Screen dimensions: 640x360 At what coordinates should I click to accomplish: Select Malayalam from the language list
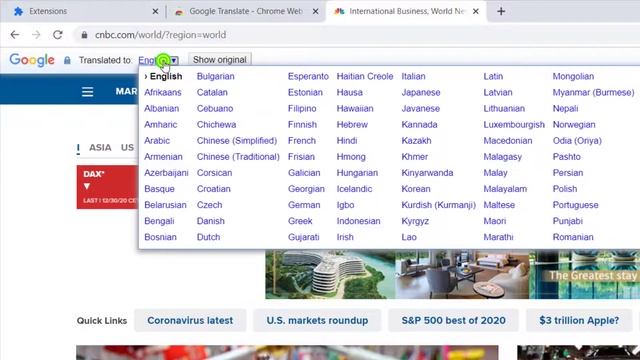[x=505, y=189]
